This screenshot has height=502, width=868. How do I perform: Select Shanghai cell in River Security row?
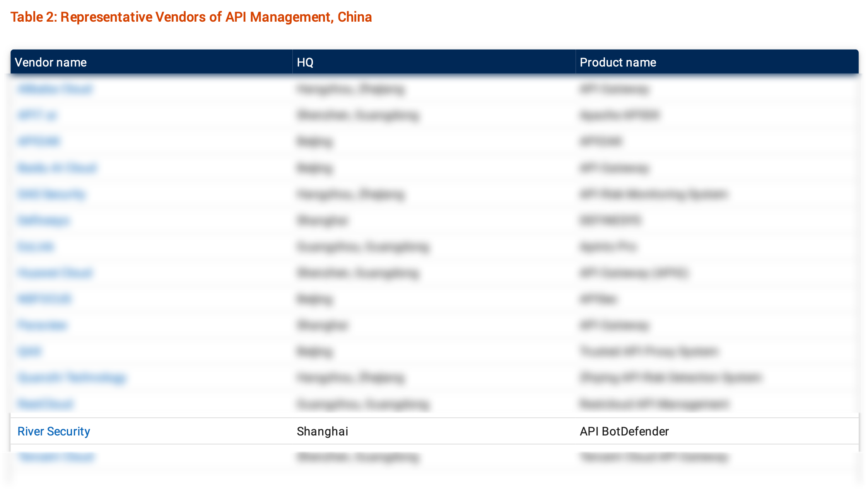pyautogui.click(x=322, y=431)
